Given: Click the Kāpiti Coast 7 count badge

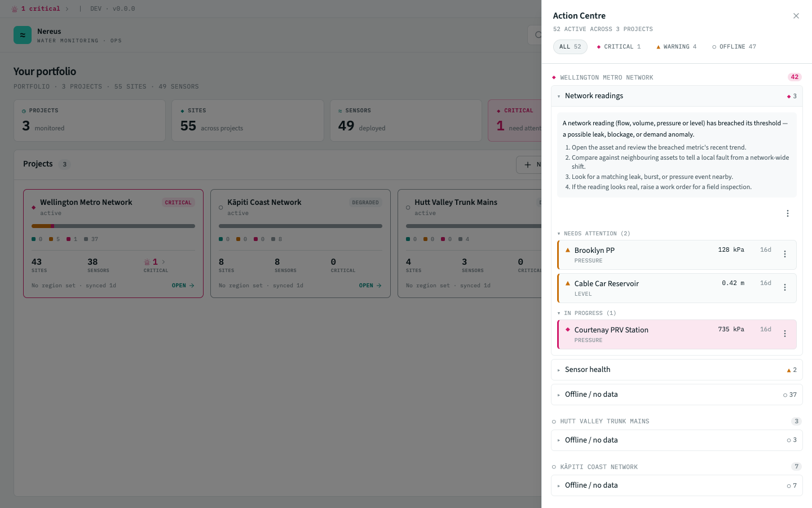Looking at the screenshot, I should coord(796,466).
